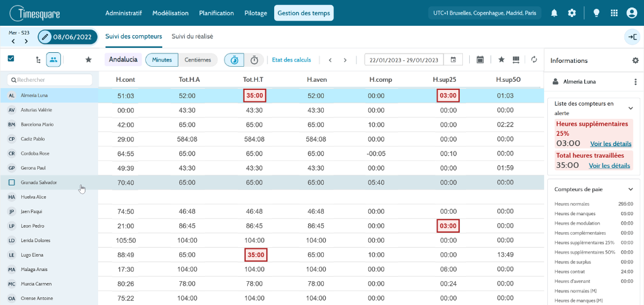Select the Minutes display format
The width and height of the screenshot is (644, 305).
(x=162, y=60)
